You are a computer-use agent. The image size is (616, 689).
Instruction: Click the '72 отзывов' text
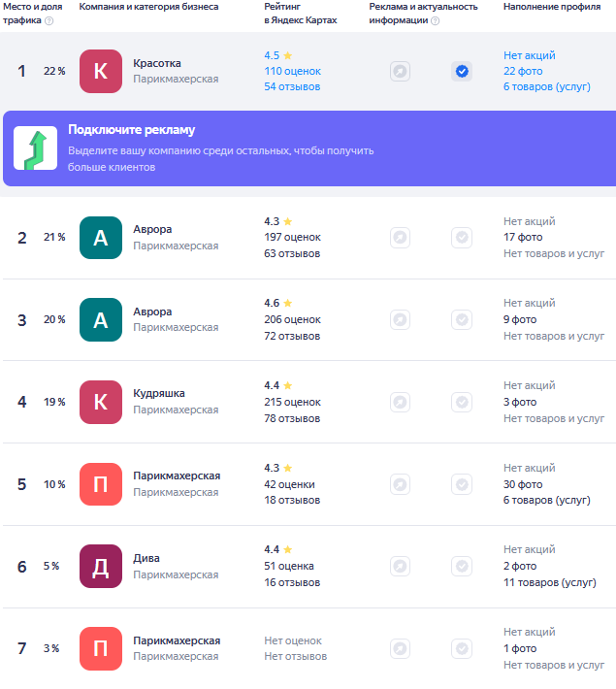(x=292, y=336)
